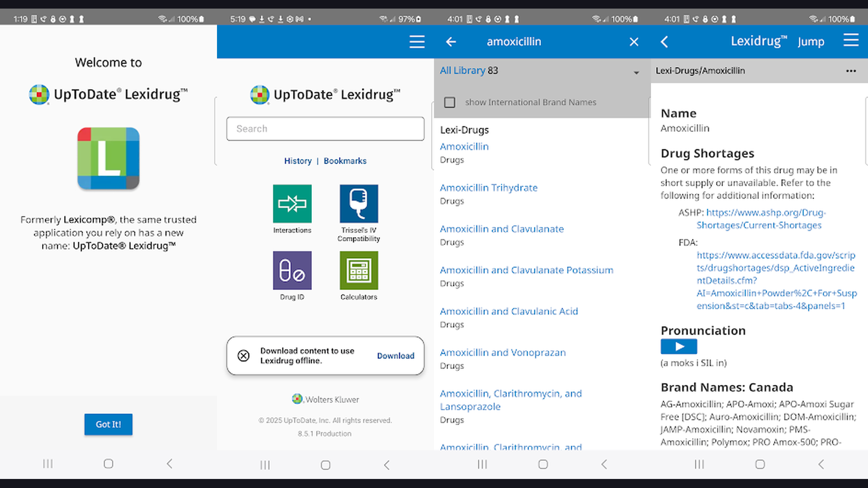The height and width of the screenshot is (488, 868).
Task: Launch the Interactions tool icon
Action: coord(292,203)
